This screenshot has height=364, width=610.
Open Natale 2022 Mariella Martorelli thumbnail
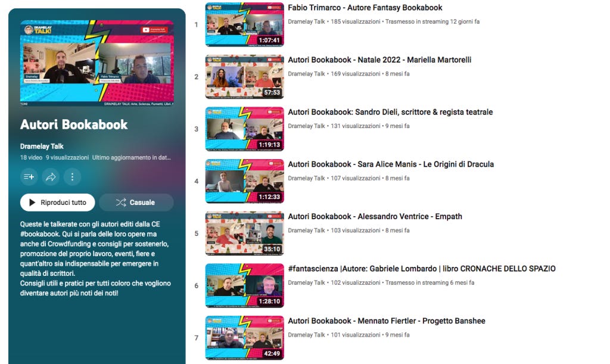point(245,77)
